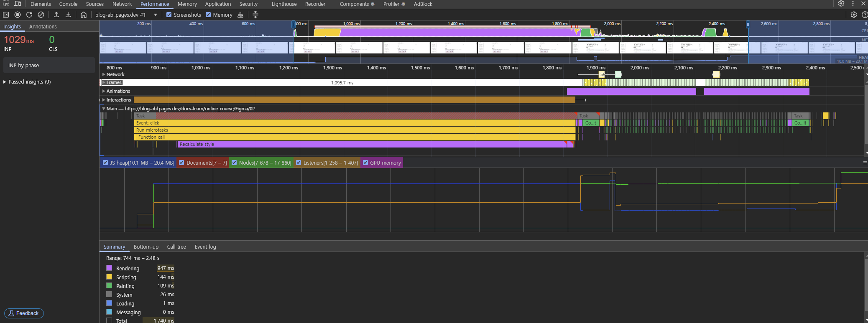Click the 1,095.7 ms frame in Frames track
This screenshot has height=323, width=868.
click(342, 83)
